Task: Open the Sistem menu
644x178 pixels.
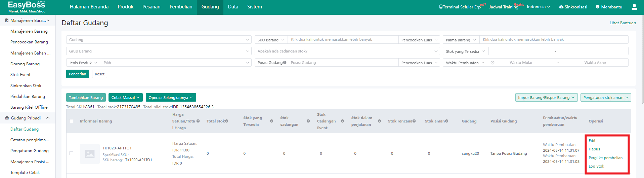Action: click(255, 7)
